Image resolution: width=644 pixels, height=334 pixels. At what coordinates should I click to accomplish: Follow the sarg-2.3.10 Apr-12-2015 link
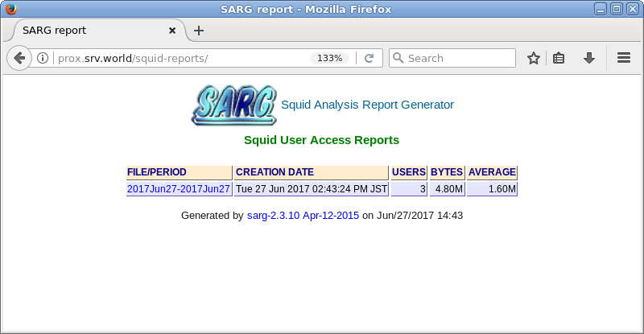tap(303, 216)
